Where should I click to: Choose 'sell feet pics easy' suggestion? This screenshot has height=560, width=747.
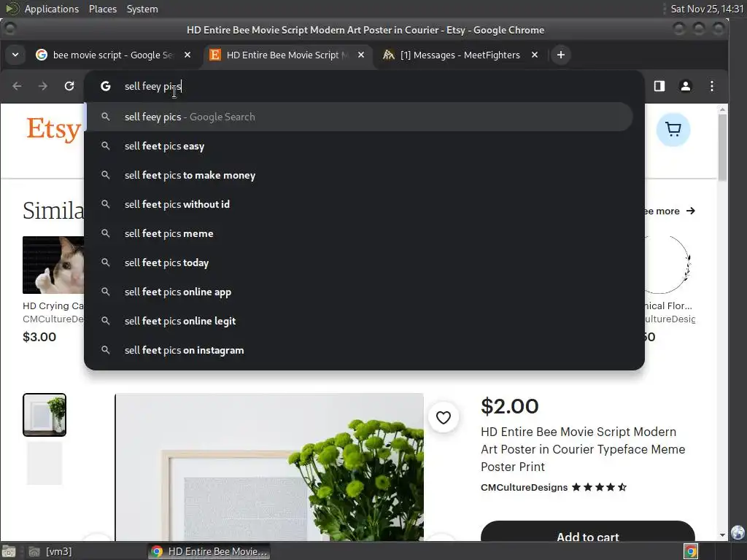pos(359,146)
